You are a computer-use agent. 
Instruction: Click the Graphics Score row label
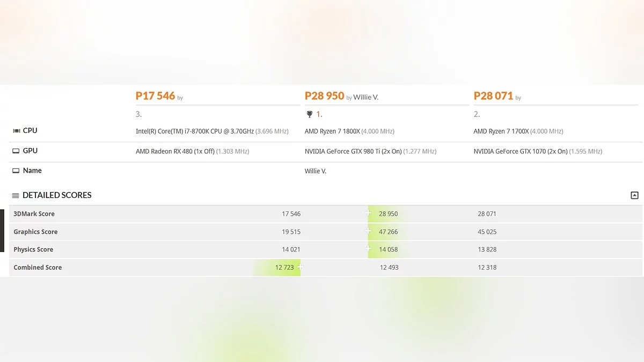click(35, 232)
